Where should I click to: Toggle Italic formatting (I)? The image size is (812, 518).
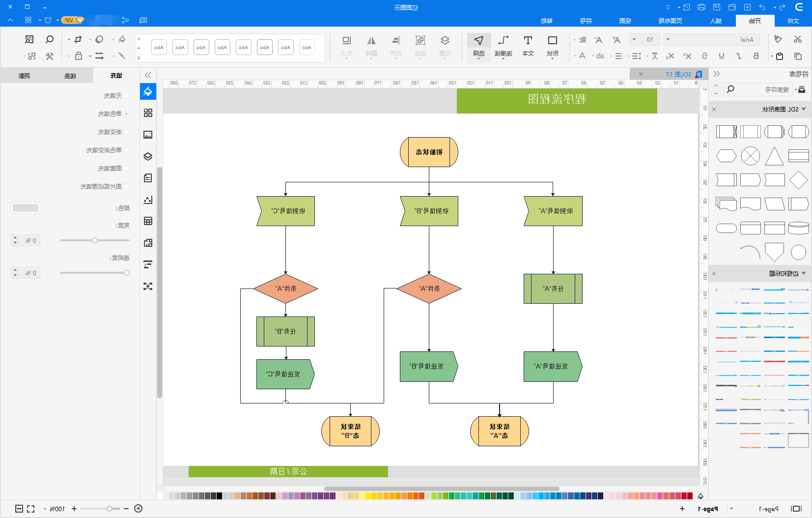[x=739, y=56]
